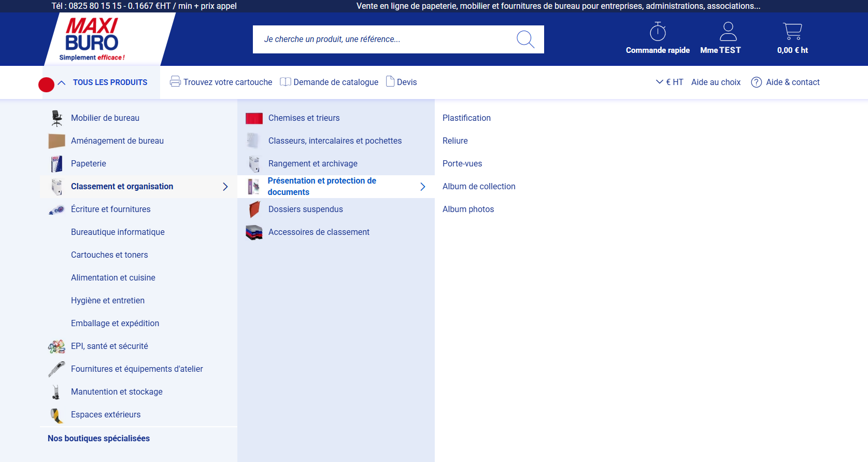Click the Devis document icon
This screenshot has height=462, width=868.
(390, 81)
